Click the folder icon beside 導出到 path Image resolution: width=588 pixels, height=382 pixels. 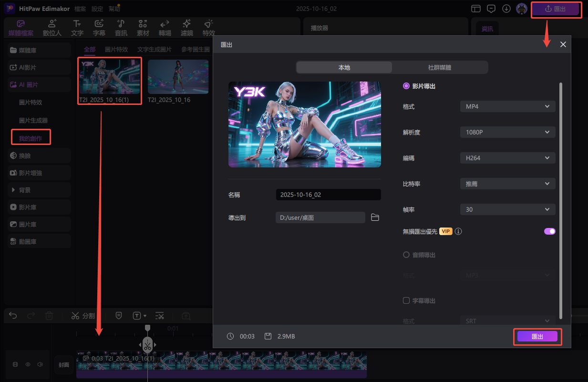point(375,217)
